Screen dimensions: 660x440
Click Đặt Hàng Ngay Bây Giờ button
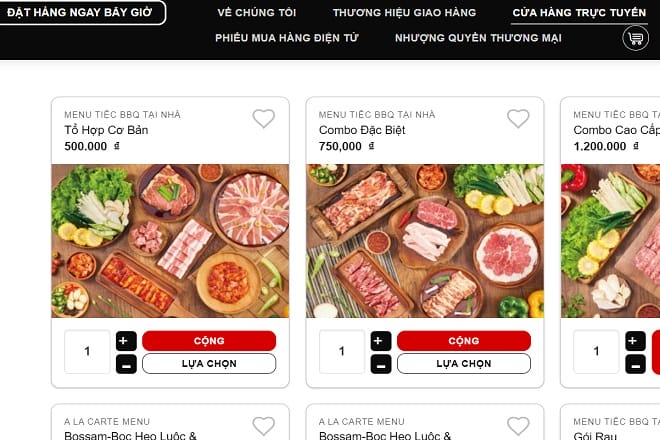click(80, 13)
